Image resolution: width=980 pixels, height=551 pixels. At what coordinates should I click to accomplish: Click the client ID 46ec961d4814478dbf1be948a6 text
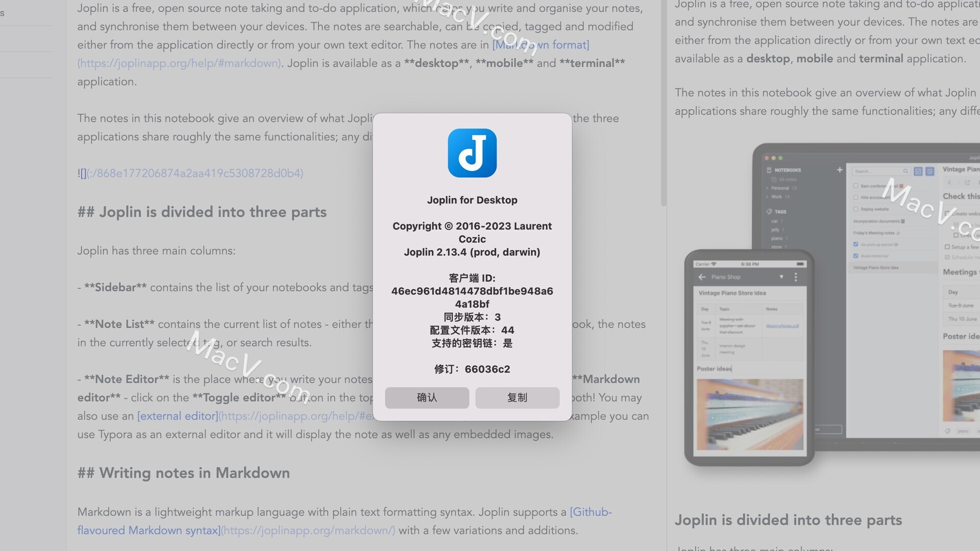pos(472,291)
